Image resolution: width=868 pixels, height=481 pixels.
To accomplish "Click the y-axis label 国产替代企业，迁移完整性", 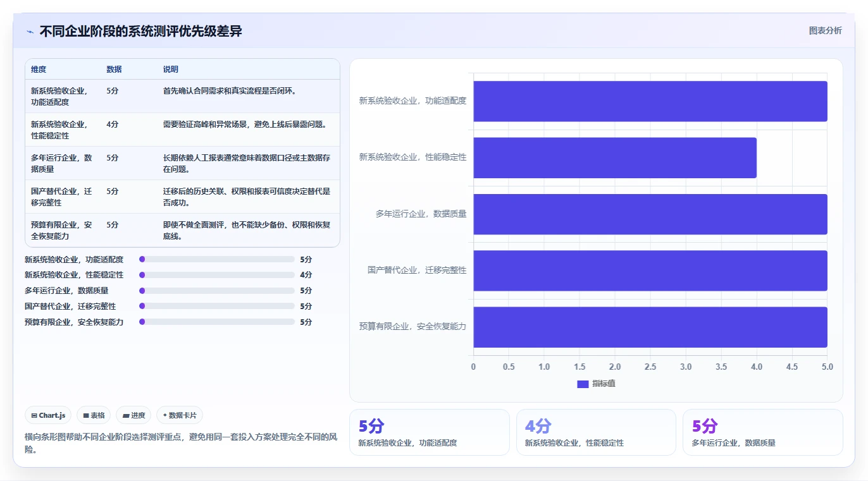I will [417, 271].
